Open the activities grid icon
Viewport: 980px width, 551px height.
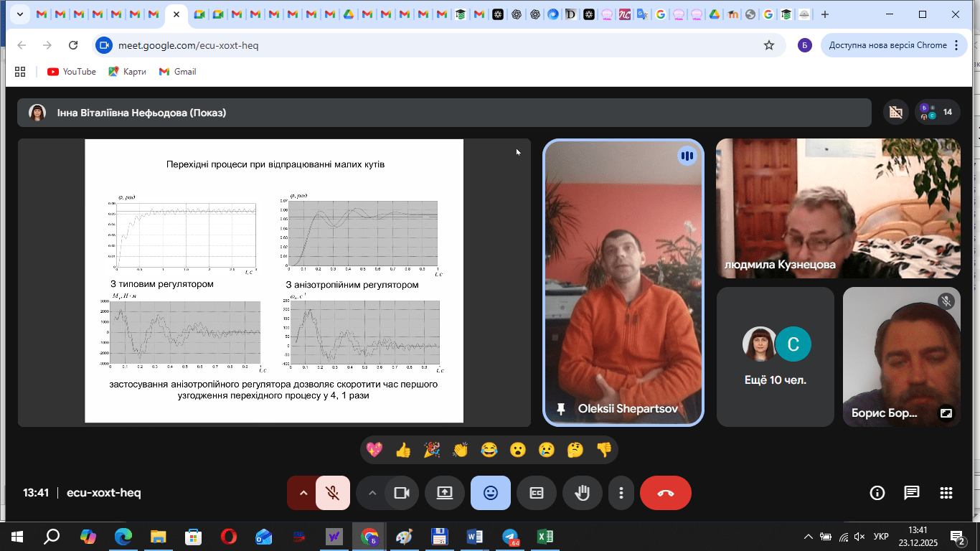[x=946, y=493]
